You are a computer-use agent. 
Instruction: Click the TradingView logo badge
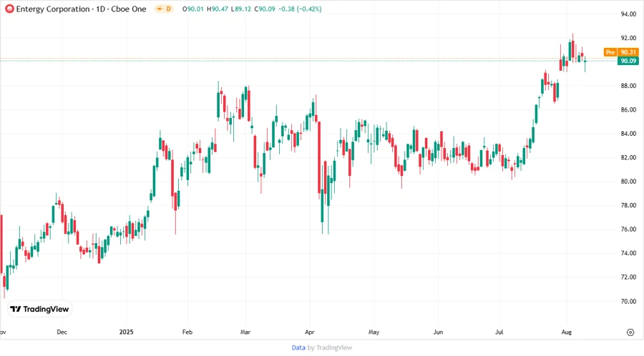pos(40,309)
